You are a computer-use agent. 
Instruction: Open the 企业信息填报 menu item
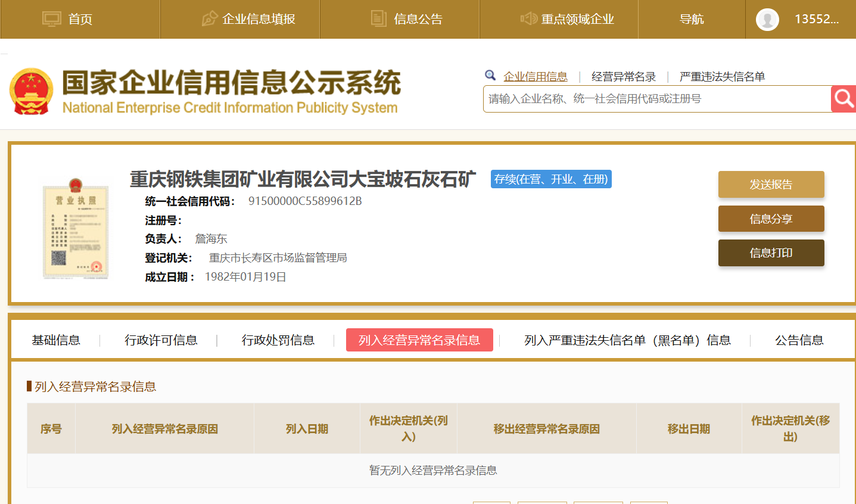(259, 19)
